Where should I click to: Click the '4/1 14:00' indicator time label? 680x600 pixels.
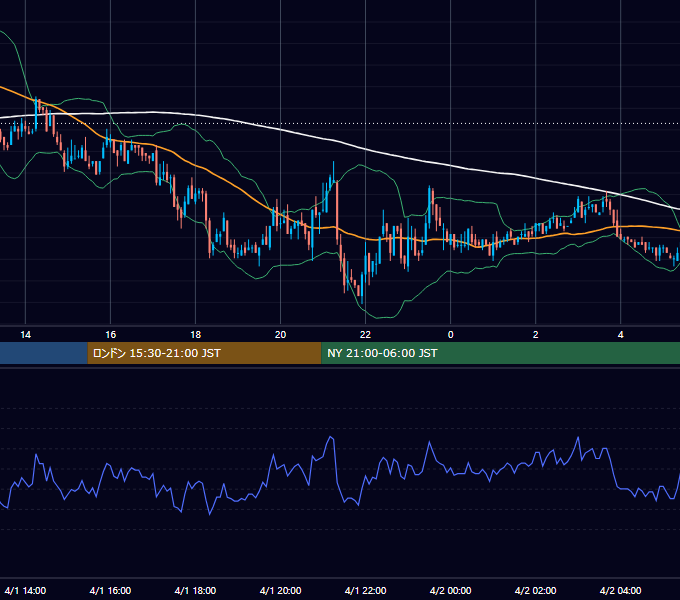[x=26, y=591]
